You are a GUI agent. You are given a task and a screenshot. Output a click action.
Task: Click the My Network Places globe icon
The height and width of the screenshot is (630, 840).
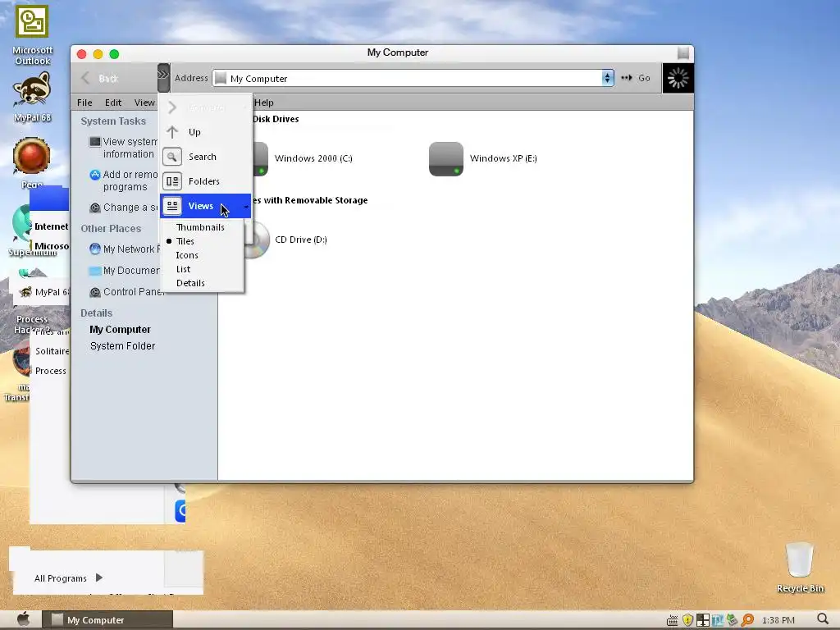[95, 249]
